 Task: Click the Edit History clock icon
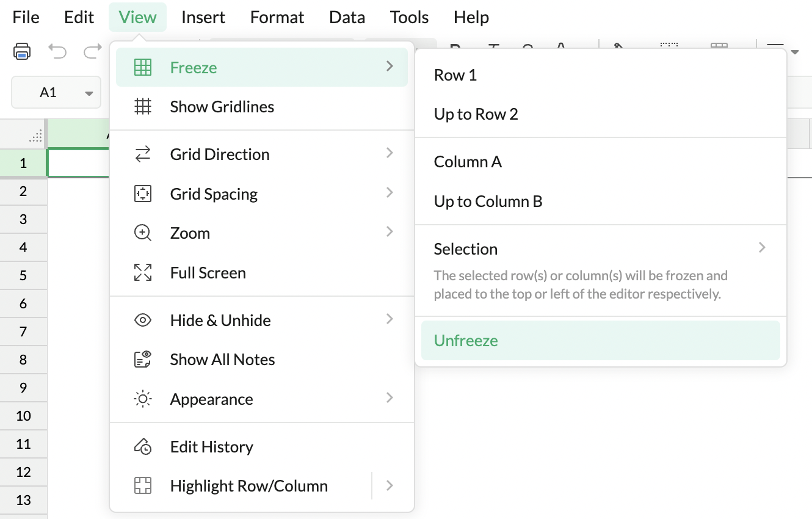coord(143,447)
